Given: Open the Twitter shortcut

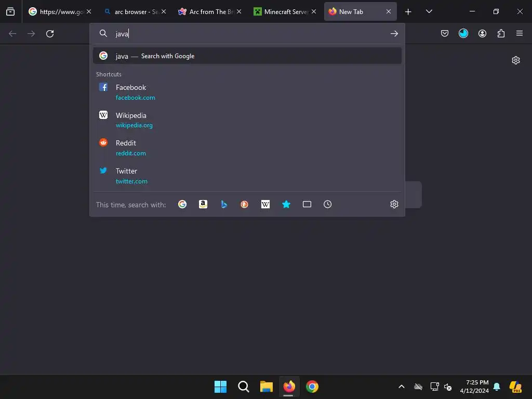Looking at the screenshot, I should (x=247, y=176).
